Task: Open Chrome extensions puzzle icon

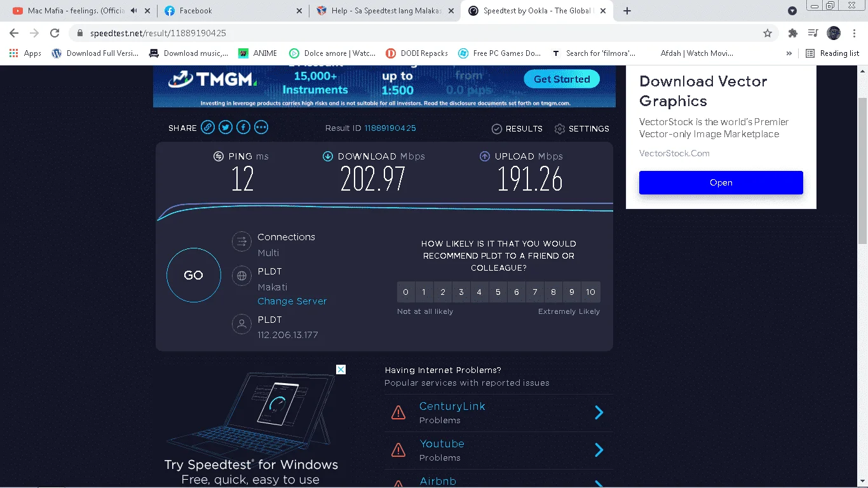Action: point(792,33)
